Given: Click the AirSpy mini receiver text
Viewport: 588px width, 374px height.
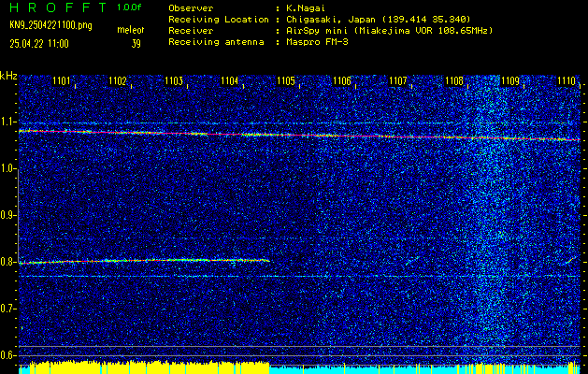Looking at the screenshot, I should point(389,31).
